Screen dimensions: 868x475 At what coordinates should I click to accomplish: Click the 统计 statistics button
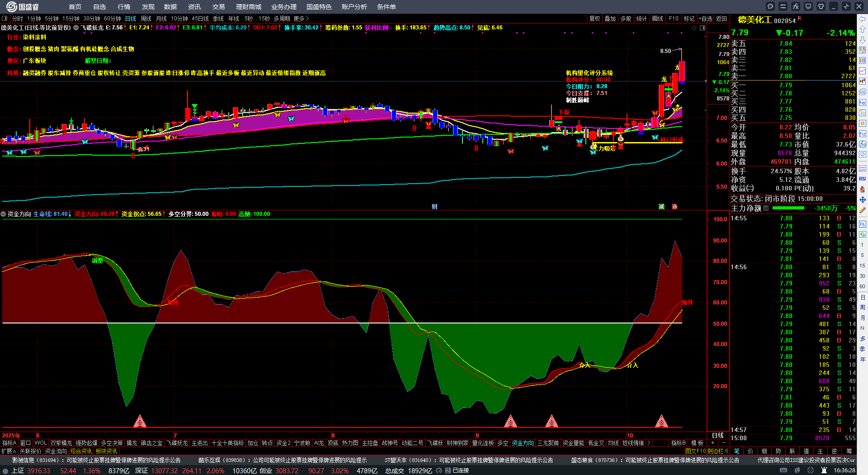pyautogui.click(x=642, y=19)
